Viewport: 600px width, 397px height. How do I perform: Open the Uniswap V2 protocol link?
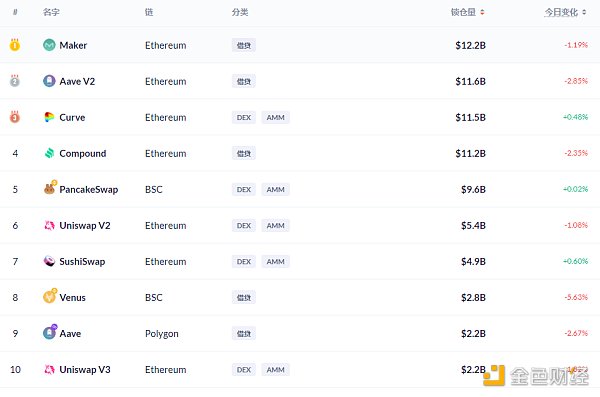point(85,225)
